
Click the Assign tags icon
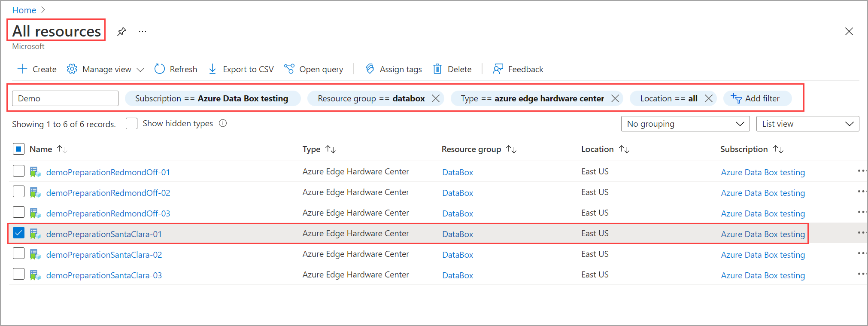pyautogui.click(x=370, y=69)
